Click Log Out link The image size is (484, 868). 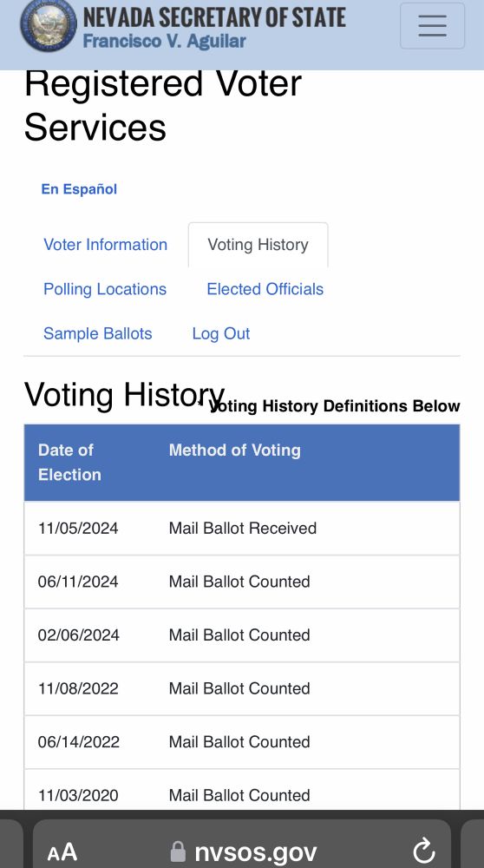tap(220, 333)
